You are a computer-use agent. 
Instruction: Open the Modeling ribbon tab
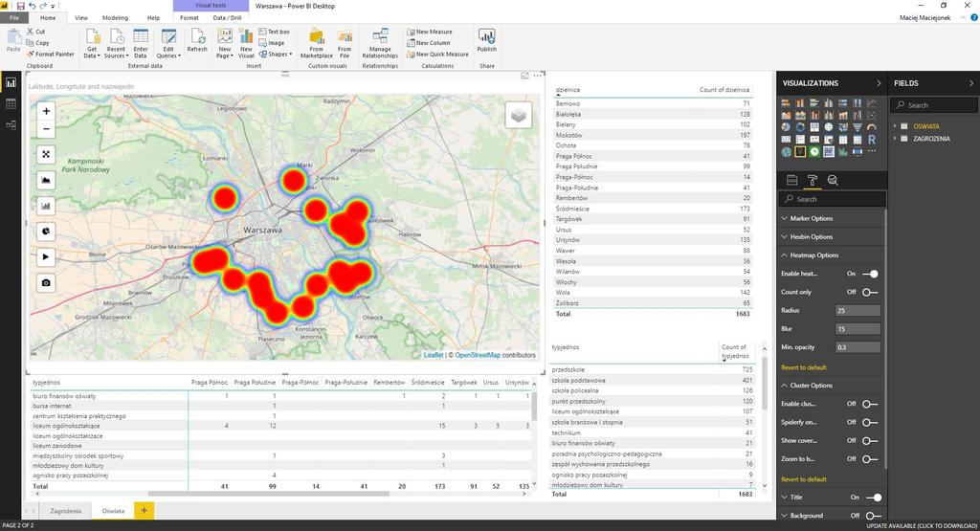tap(115, 18)
